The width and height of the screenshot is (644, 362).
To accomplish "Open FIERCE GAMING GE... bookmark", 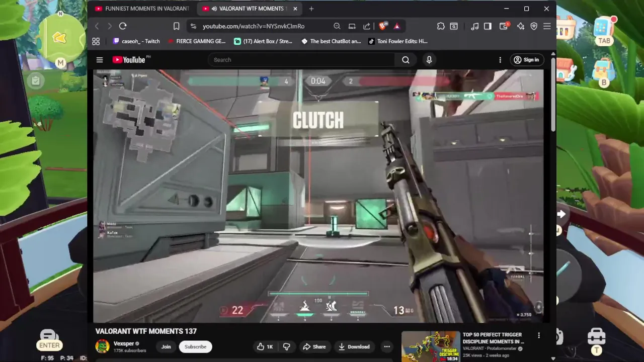I will 197,41.
